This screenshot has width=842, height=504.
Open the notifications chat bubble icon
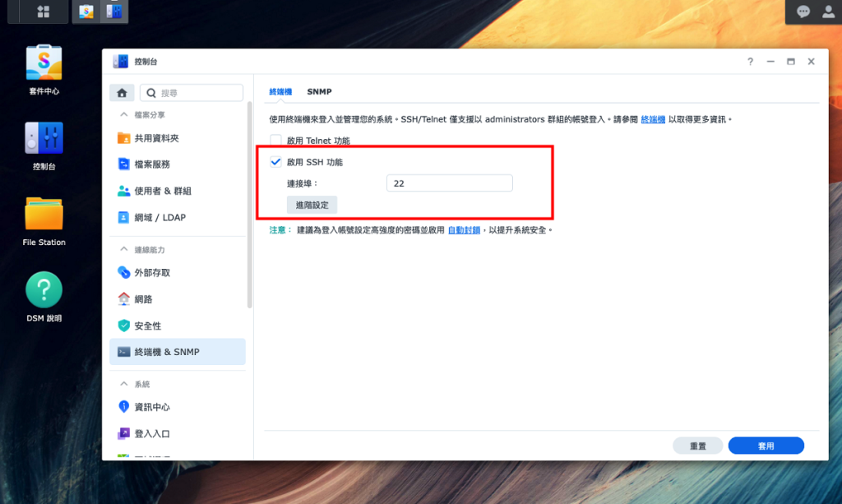pos(803,12)
